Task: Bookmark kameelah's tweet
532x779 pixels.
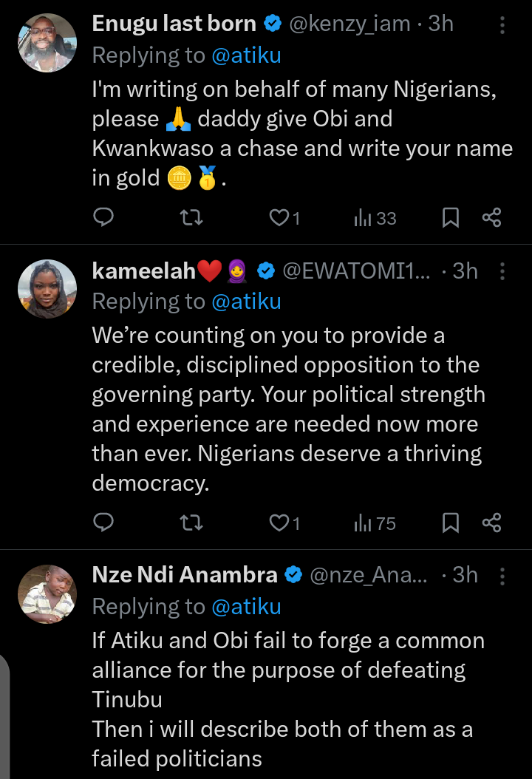Action: click(x=450, y=523)
